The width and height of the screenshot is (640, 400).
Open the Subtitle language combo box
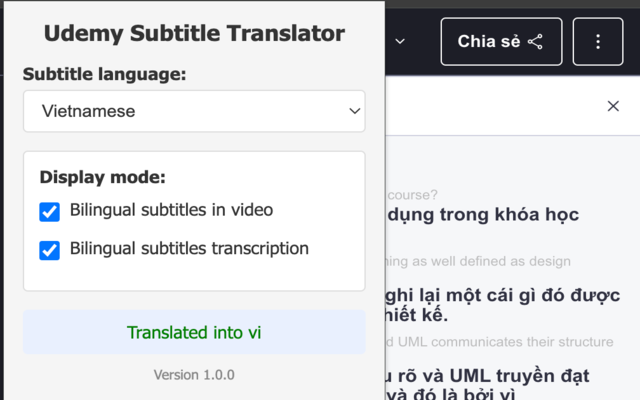click(x=194, y=112)
